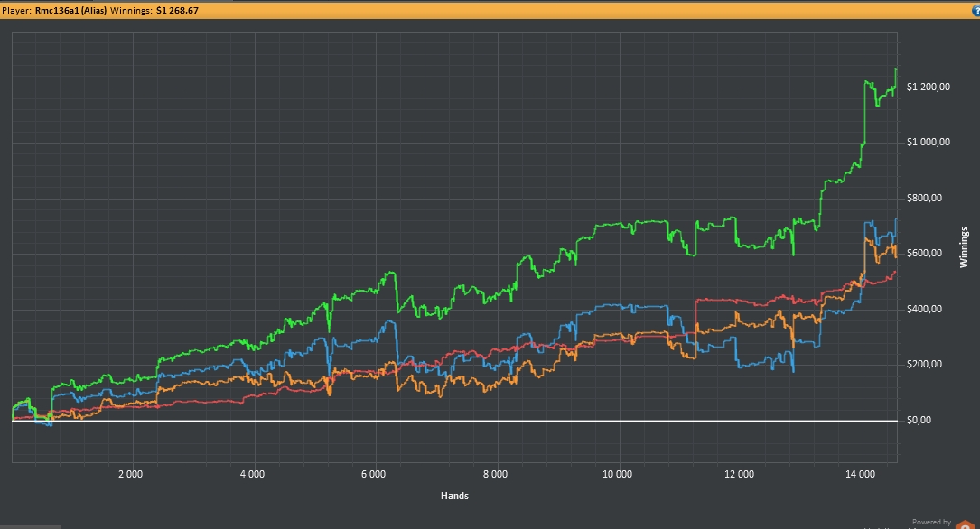980x529 pixels.
Task: Click the $600,00 y-axis label
Action: click(x=925, y=254)
